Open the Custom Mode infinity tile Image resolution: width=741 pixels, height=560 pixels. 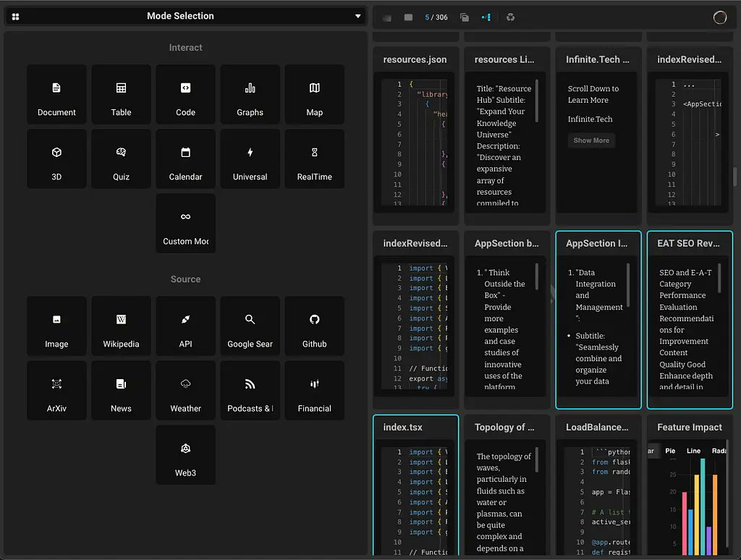point(186,223)
